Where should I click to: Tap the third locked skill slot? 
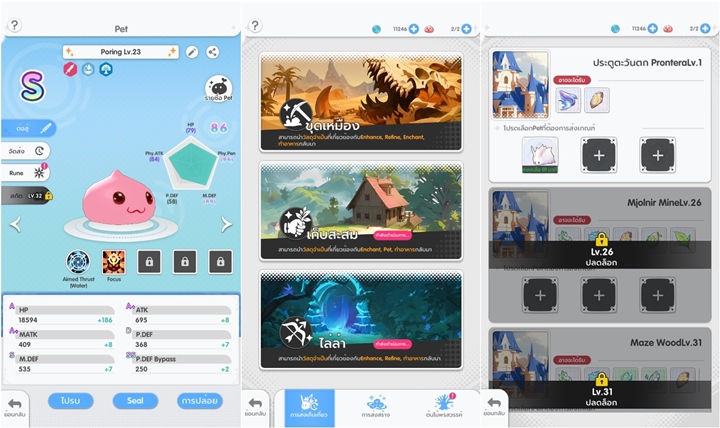click(x=220, y=262)
